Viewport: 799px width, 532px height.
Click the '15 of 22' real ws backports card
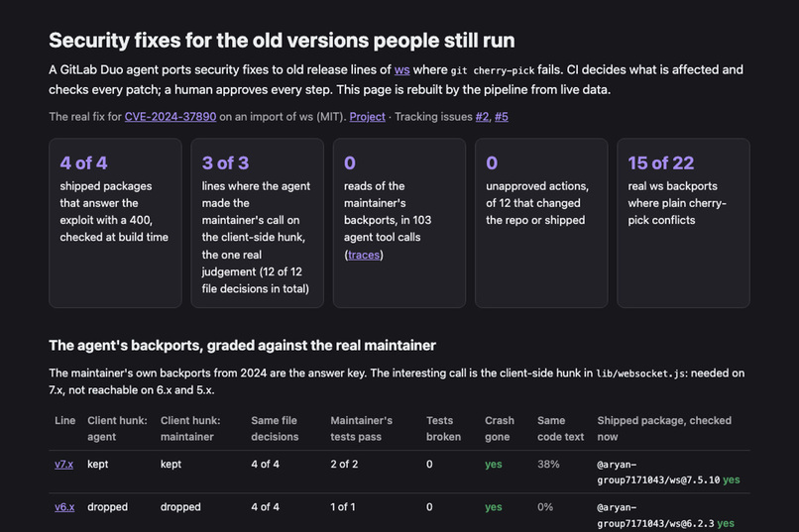683,223
